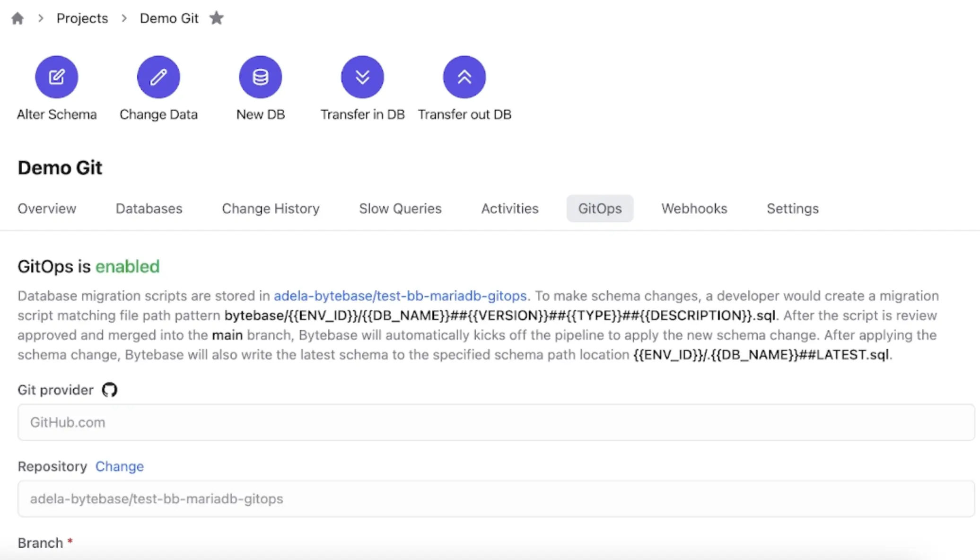Open the Alter Schema action
The image size is (980, 560).
pyautogui.click(x=56, y=77)
